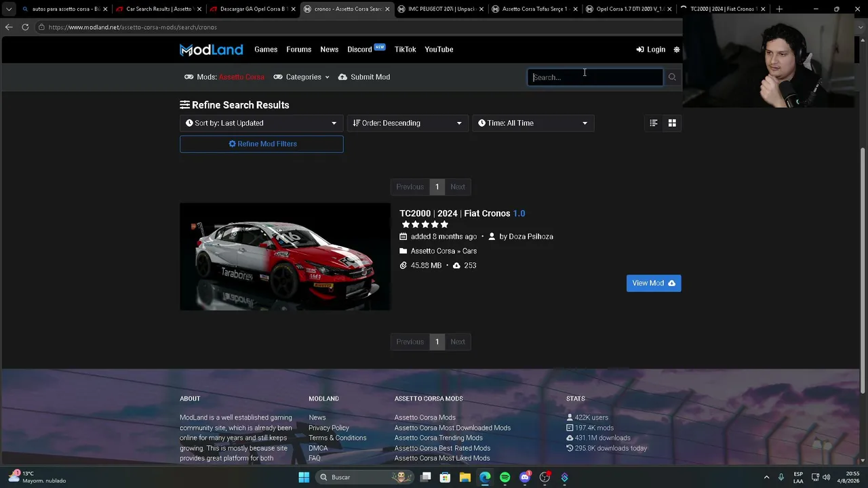Switch to 'IMC PEUGEOT 207i' tab
Image resolution: width=868 pixels, height=488 pixels.
coord(440,9)
